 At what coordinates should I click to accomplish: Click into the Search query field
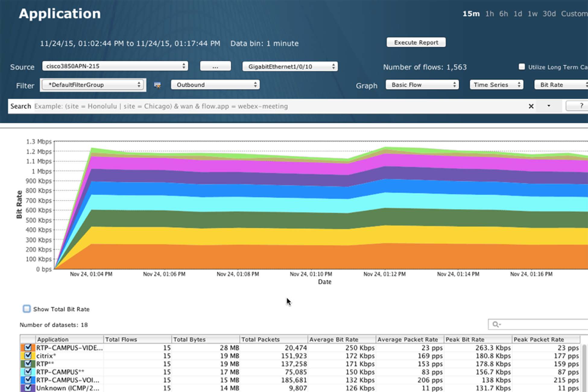[271, 106]
